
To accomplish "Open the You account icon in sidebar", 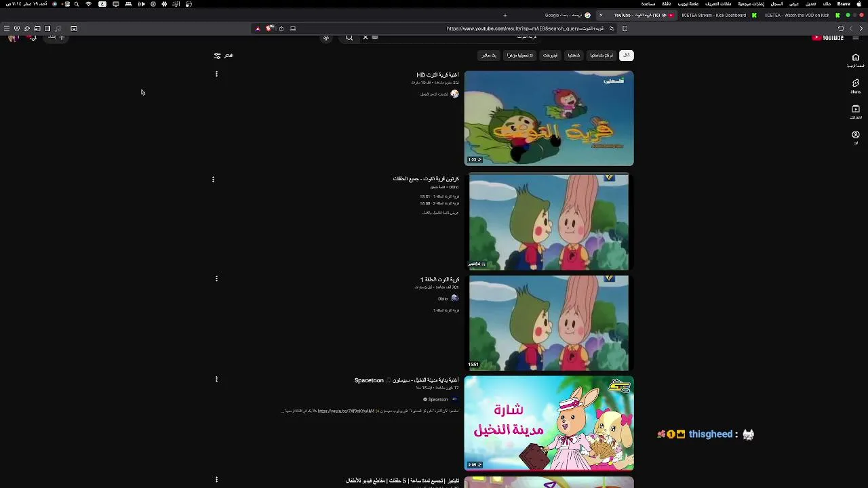I will (855, 137).
